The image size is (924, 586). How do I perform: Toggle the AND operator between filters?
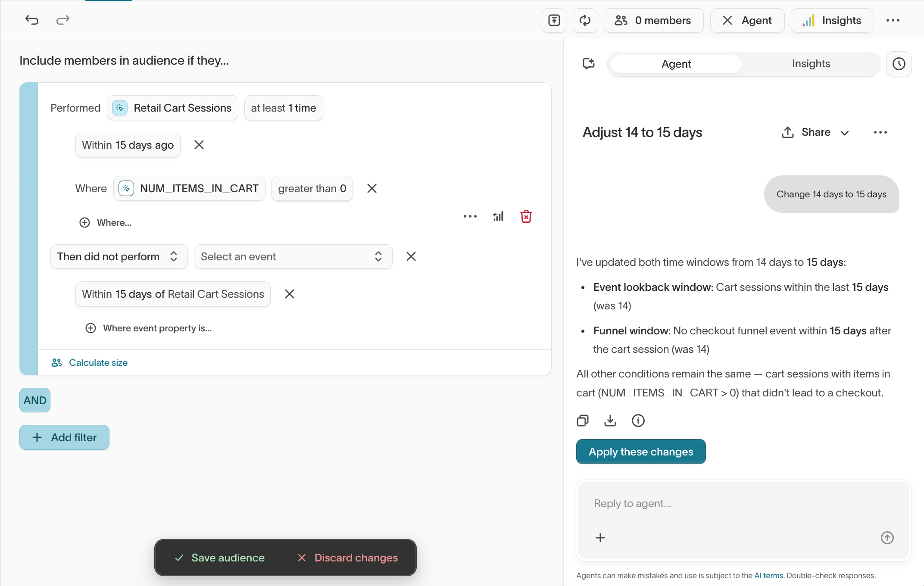click(35, 400)
